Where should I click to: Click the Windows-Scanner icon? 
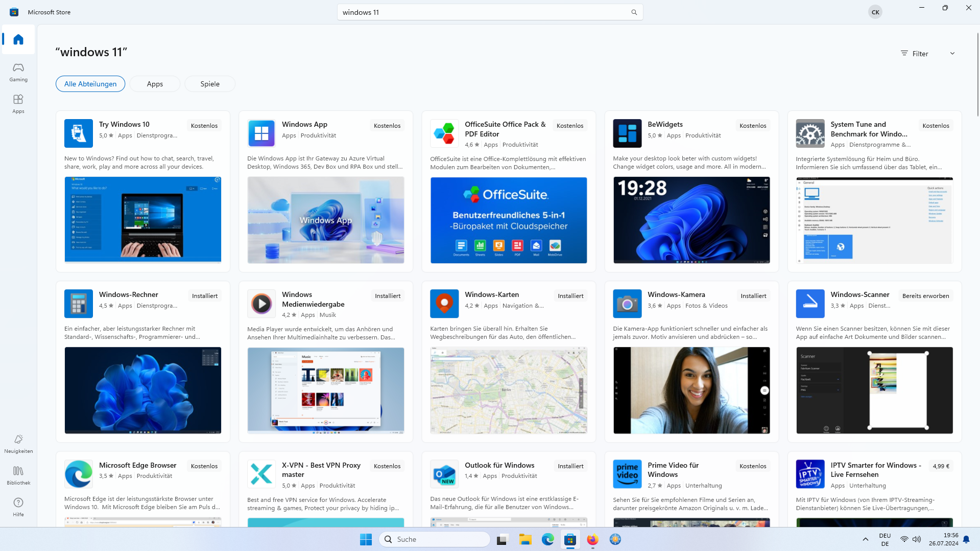pyautogui.click(x=810, y=304)
